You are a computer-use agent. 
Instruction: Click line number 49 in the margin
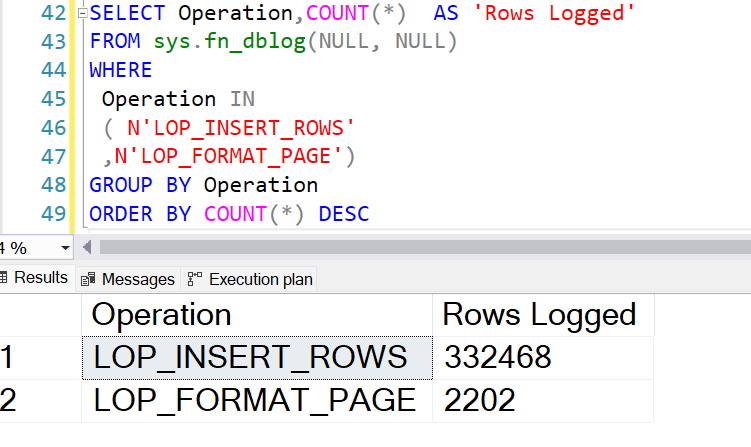click(x=53, y=214)
